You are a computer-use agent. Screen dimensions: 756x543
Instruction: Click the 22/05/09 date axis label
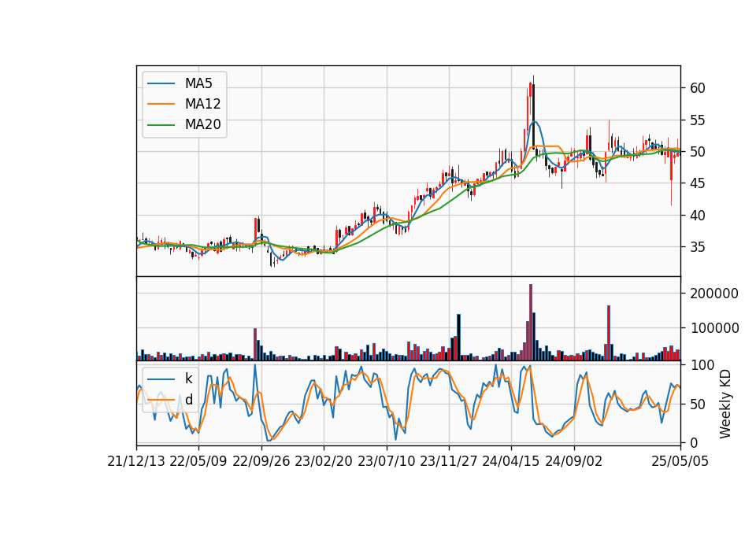(x=198, y=461)
